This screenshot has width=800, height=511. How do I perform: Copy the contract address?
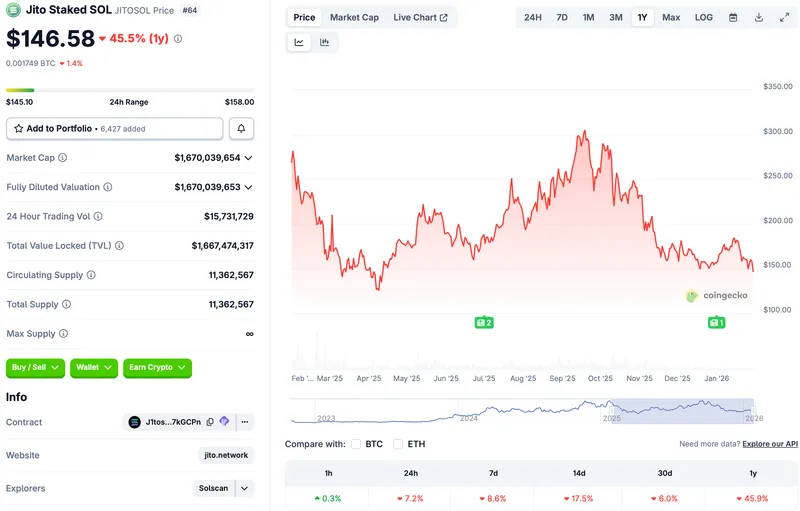[x=210, y=422]
